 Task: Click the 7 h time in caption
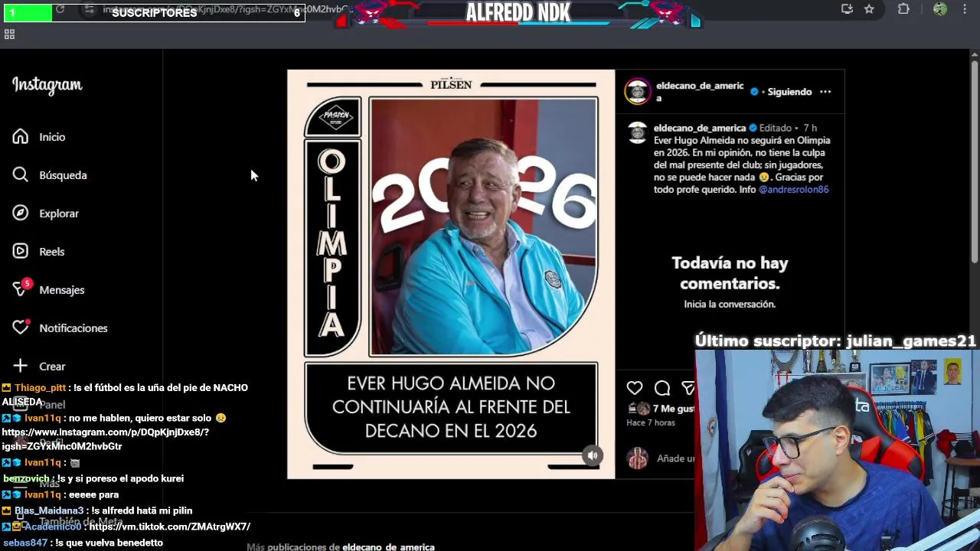[x=810, y=128]
